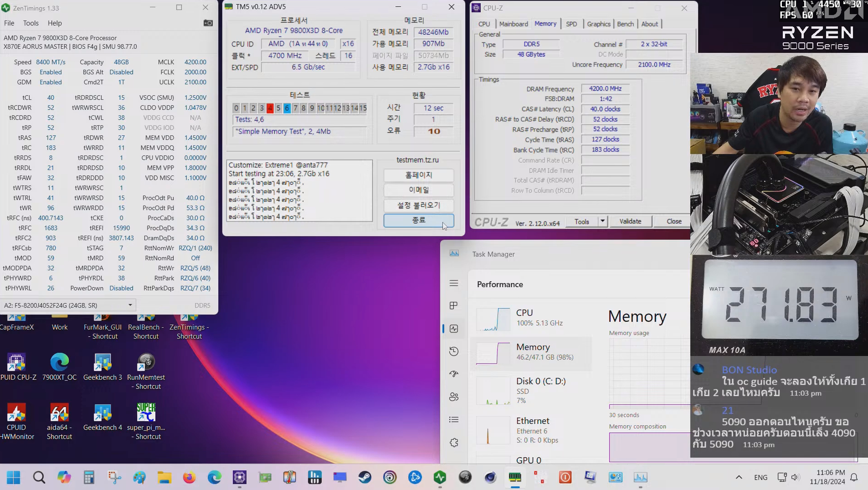Click the 이메일 button in TM5
The image size is (868, 490).
pyautogui.click(x=419, y=190)
